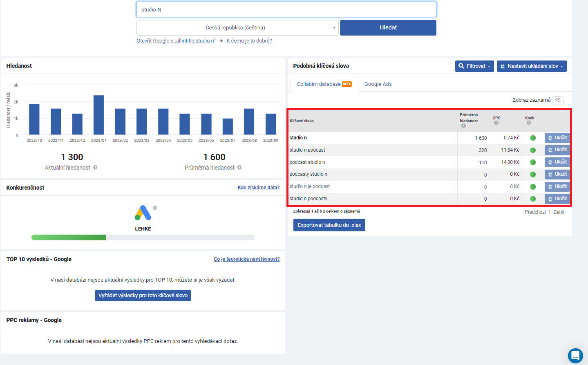Click green competition dot in studio n row
The height and width of the screenshot is (365, 588).
pyautogui.click(x=533, y=138)
